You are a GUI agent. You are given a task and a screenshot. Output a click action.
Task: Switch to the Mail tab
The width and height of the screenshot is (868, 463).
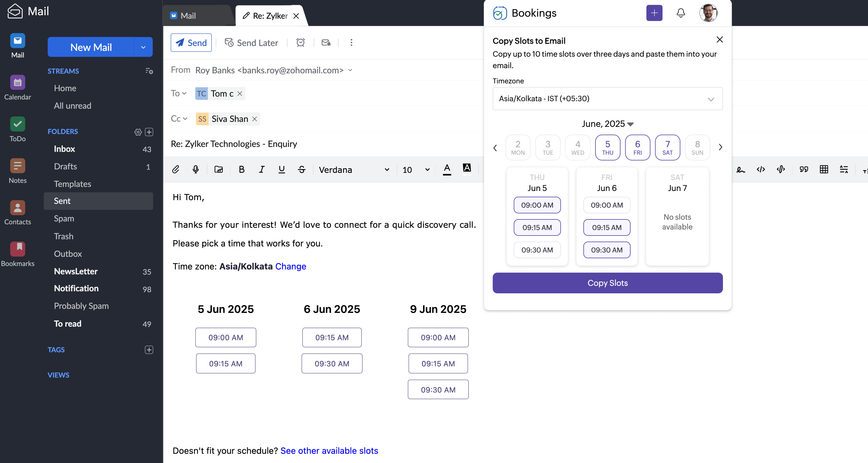click(188, 16)
